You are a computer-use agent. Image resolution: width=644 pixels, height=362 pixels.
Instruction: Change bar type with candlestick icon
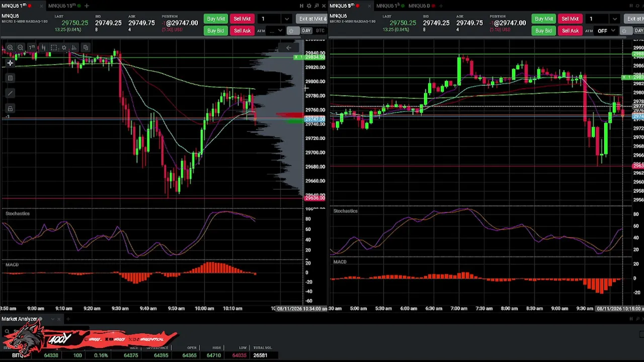(x=43, y=47)
